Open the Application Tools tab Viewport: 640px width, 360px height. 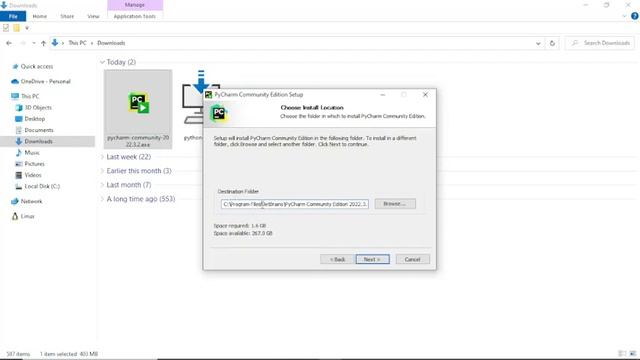(135, 16)
